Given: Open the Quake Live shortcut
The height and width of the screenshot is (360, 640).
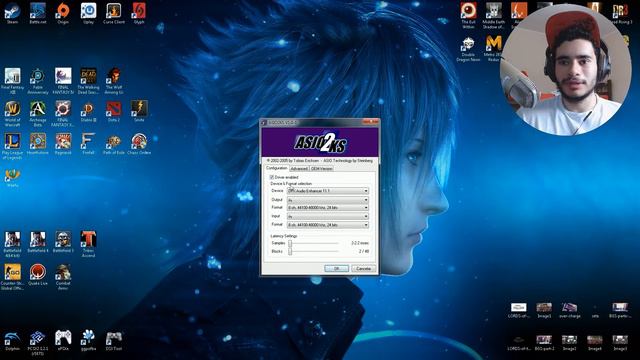Looking at the screenshot, I should click(x=38, y=275).
